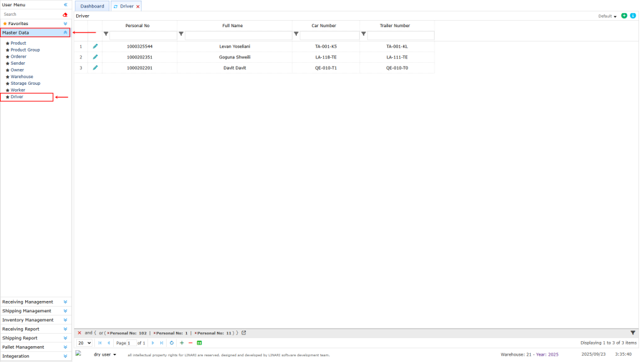Collapse the Master Data section chevron
This screenshot has width=644, height=362.
[65, 32]
